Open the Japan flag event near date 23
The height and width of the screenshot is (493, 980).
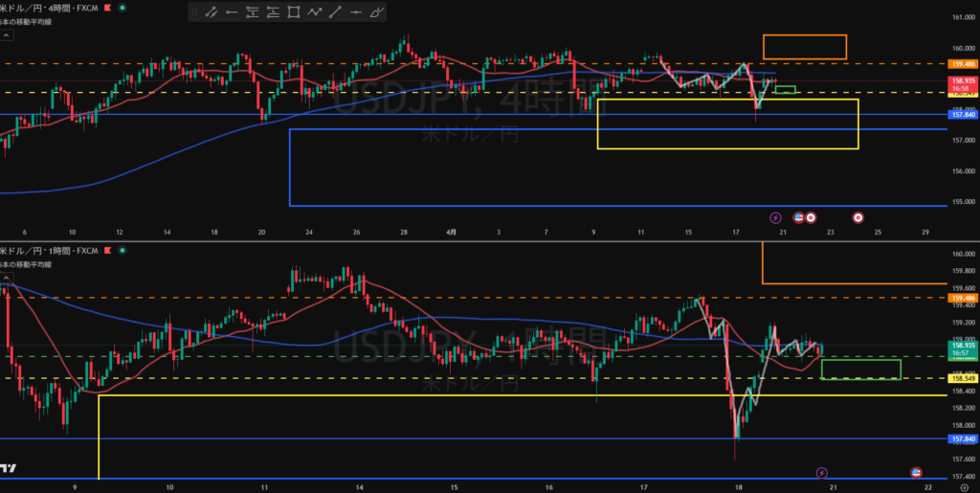pos(857,217)
